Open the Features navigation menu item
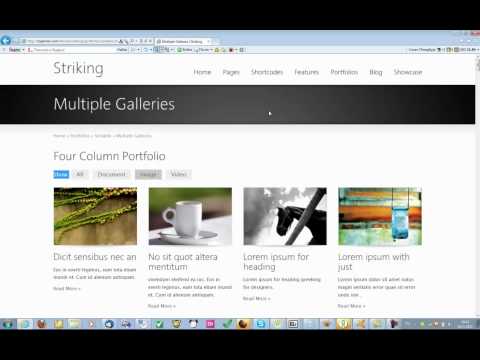 pos(307,72)
